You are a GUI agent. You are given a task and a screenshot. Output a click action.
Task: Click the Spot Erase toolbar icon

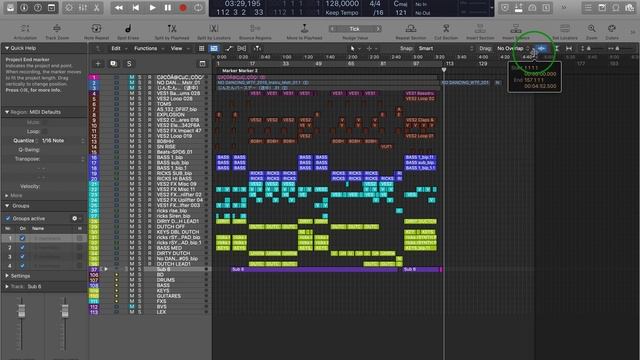click(128, 29)
